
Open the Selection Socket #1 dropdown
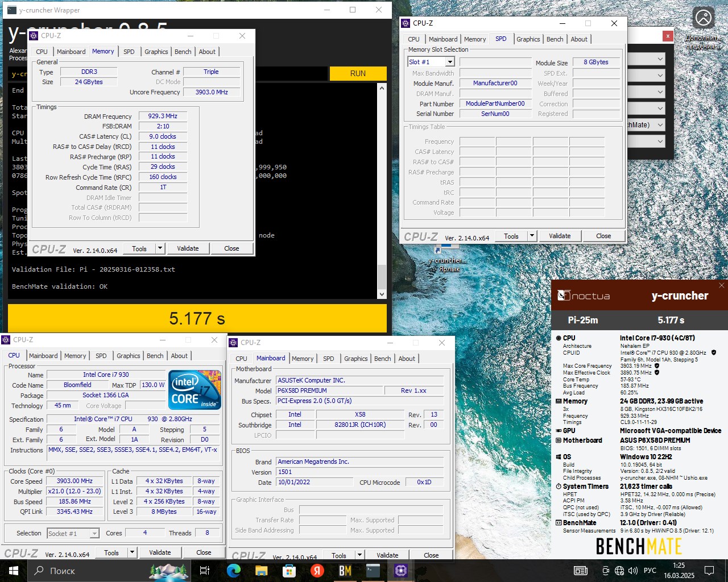coord(94,533)
